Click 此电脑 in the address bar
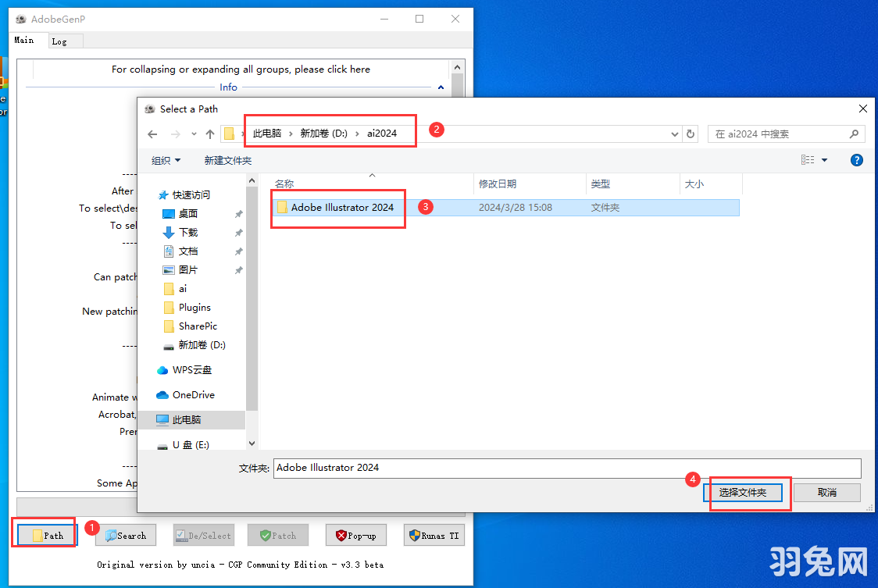 [x=267, y=134]
